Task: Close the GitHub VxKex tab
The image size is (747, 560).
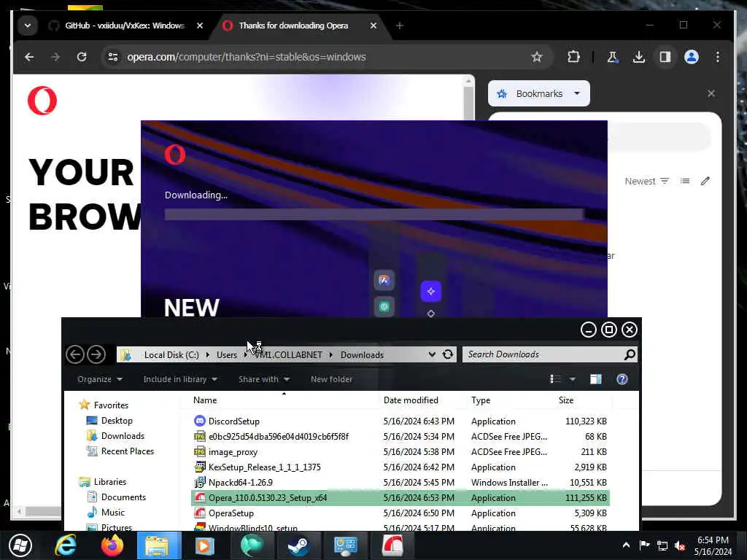Action: 200,26
